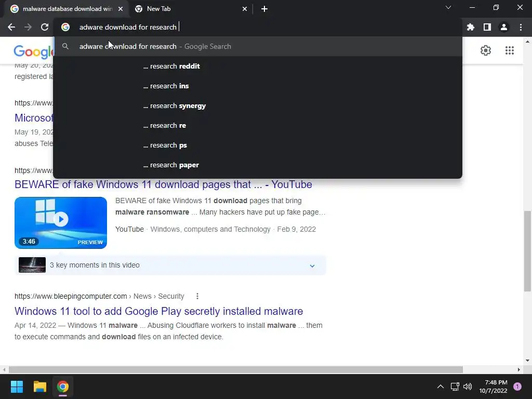Open the Windows Start menu
Viewport: 532px width, 399px height.
click(x=17, y=387)
